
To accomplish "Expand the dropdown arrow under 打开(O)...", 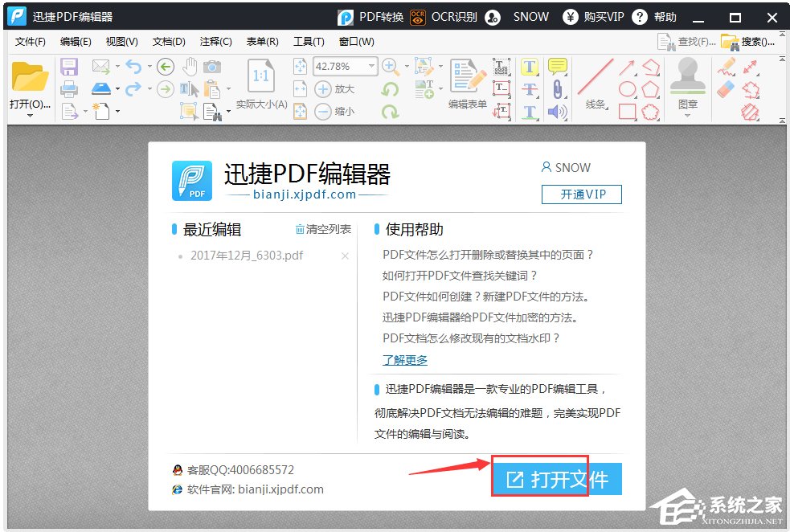I will coord(30,116).
